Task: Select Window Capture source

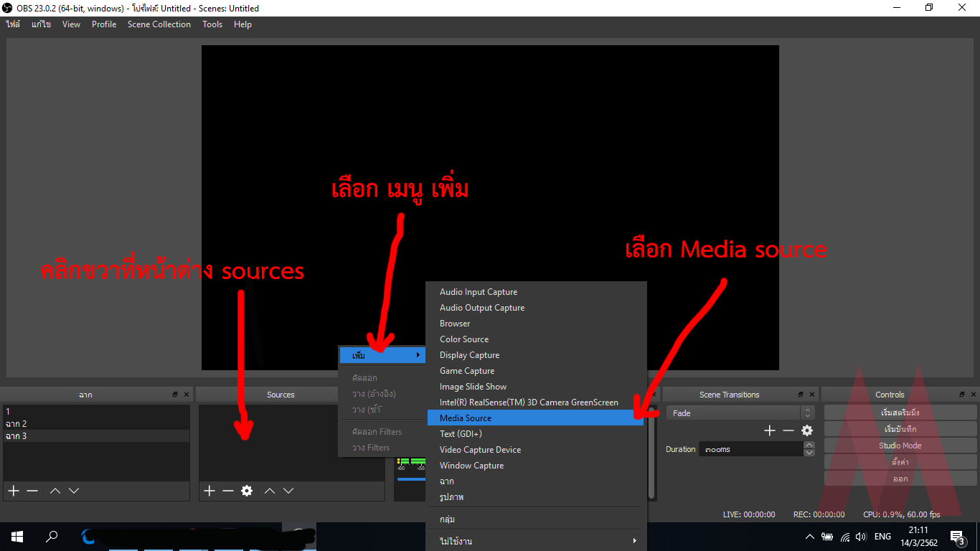Action: point(535,466)
